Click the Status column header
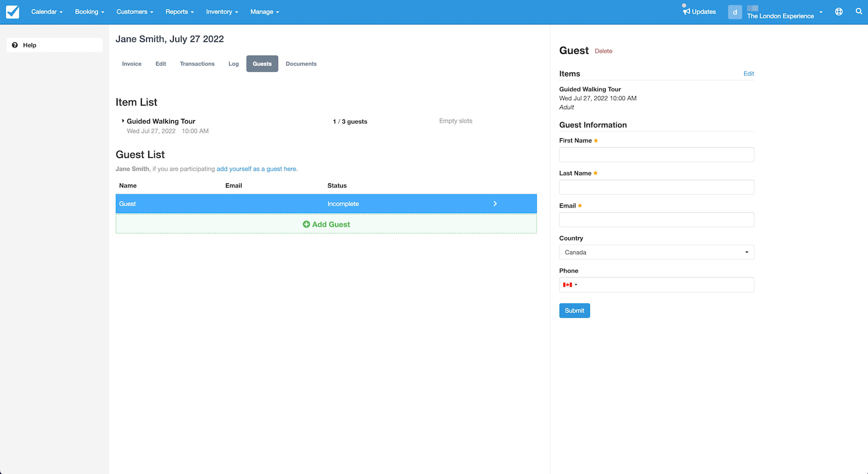This screenshot has width=868, height=474. (x=337, y=186)
